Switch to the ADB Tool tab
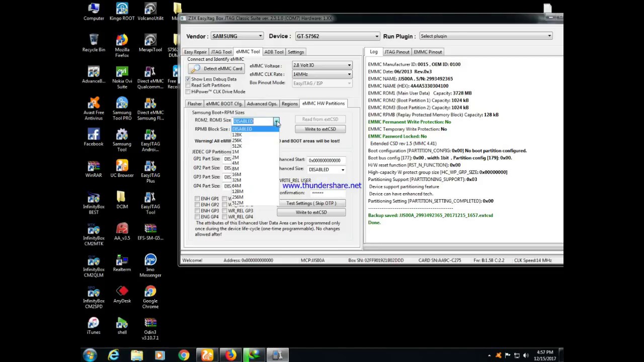Screen dimensions: 644x362 (274, 52)
